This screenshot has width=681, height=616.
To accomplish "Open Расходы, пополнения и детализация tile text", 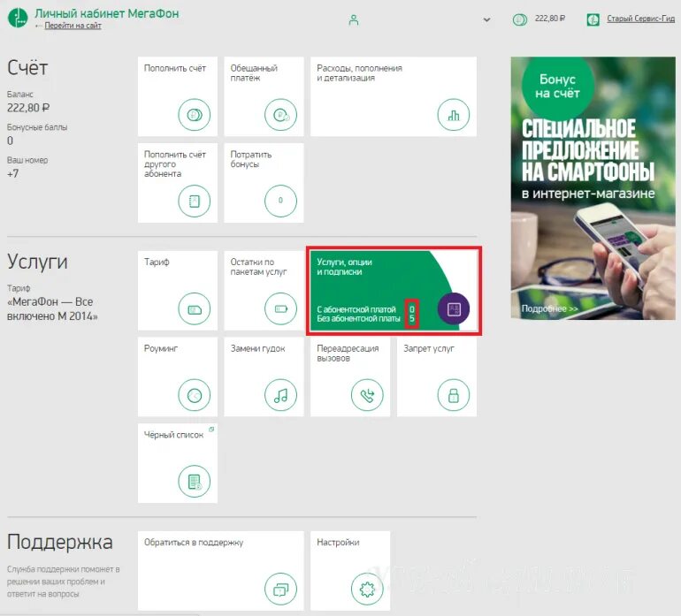I will click(x=359, y=73).
